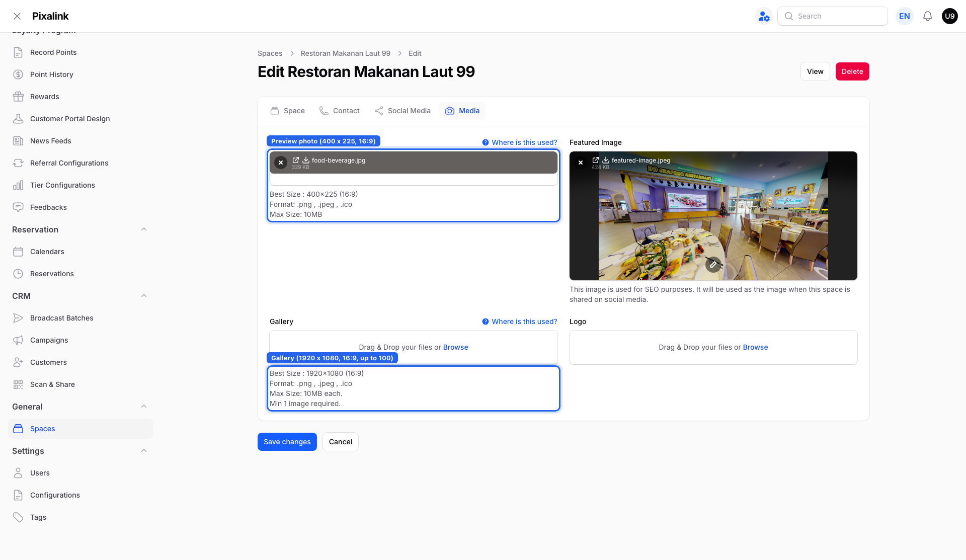The image size is (966, 560).
Task: Open featured-image.jpeg in new tab
Action: [596, 160]
